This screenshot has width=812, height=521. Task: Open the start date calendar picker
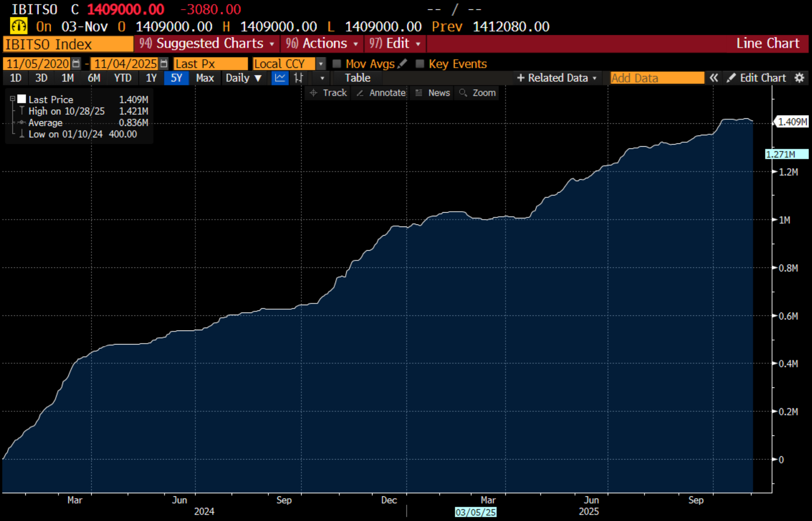[76, 63]
